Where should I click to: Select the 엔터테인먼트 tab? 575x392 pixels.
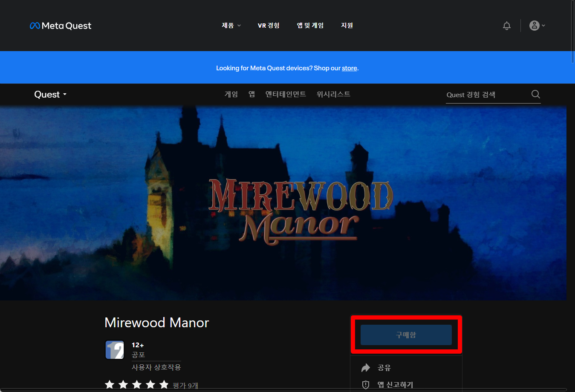[x=286, y=94]
